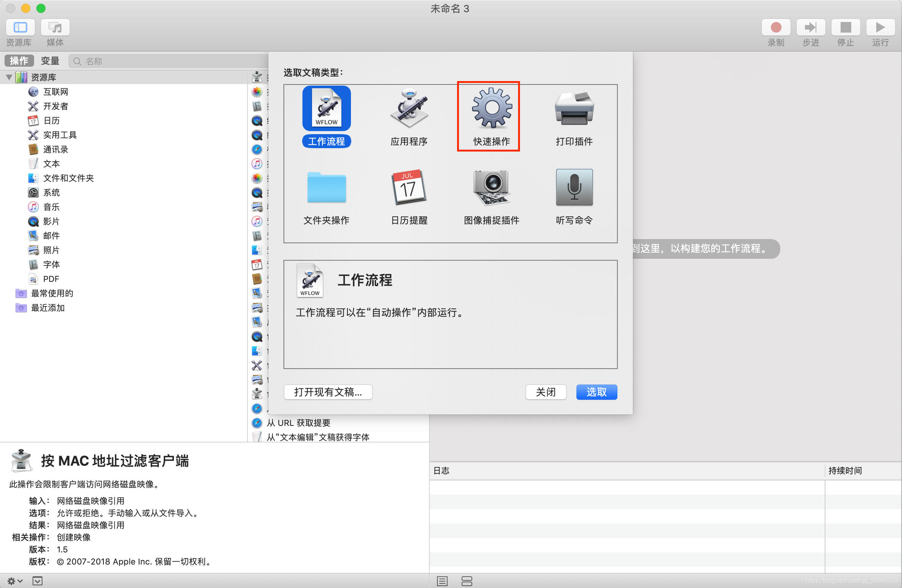Image resolution: width=902 pixels, height=588 pixels.
Task: Open the 媒体 browser toolbar button
Action: (x=55, y=28)
